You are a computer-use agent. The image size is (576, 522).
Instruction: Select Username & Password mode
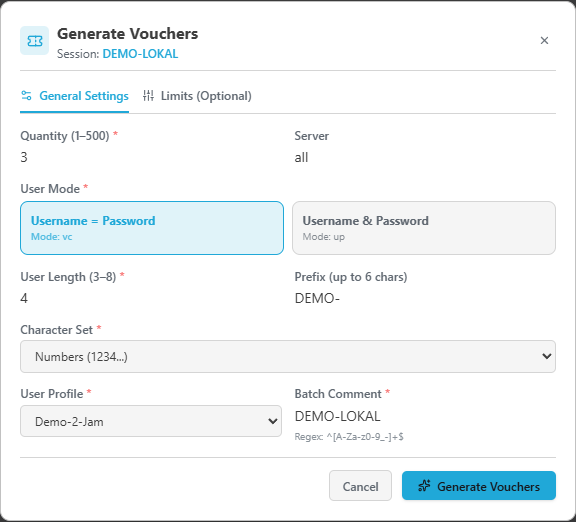(424, 228)
